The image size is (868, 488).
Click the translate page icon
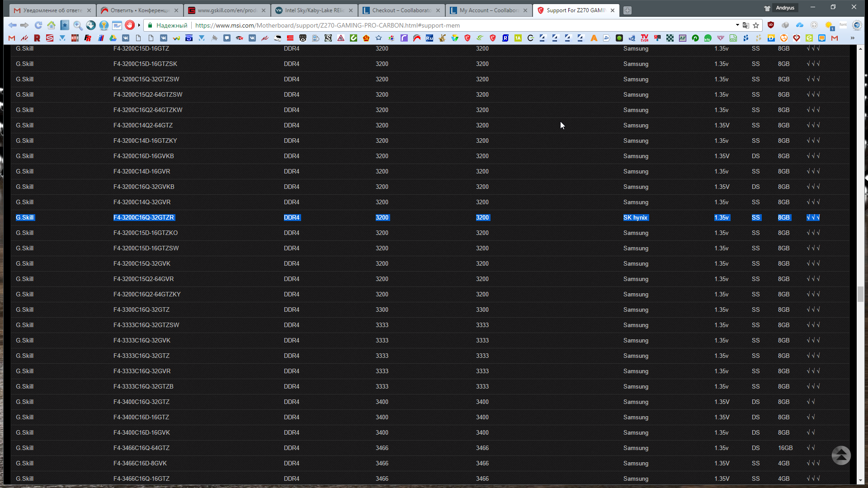point(746,25)
